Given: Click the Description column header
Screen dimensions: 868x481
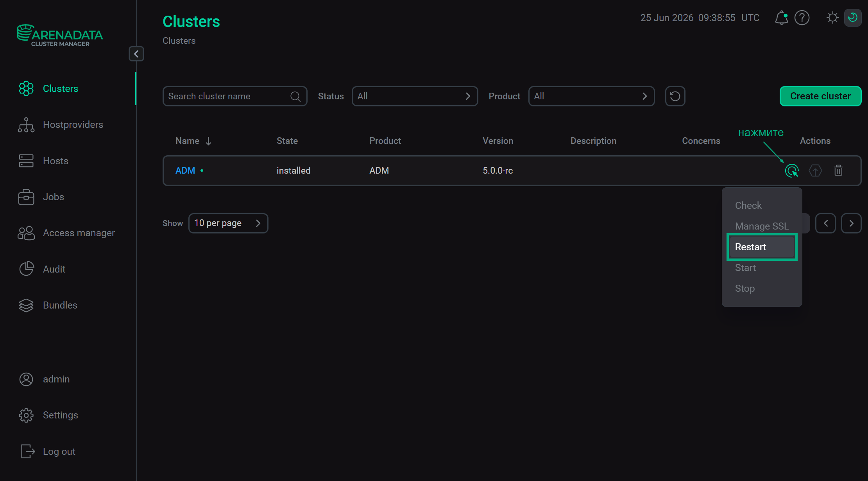Looking at the screenshot, I should (x=593, y=141).
